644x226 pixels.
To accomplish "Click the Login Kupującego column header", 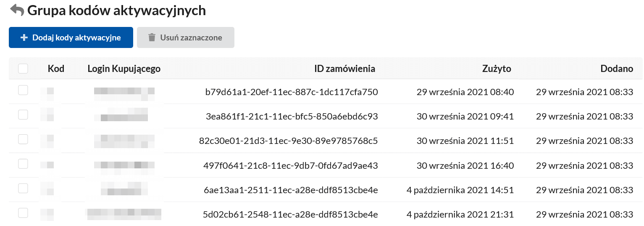I will coord(124,69).
